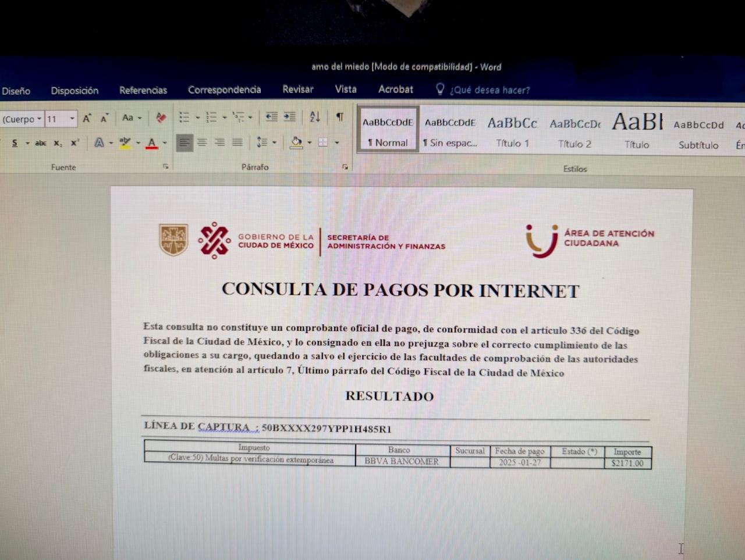Viewport: 745px width, 560px height.
Task: Toggle superscript formatting
Action: pyautogui.click(x=74, y=142)
